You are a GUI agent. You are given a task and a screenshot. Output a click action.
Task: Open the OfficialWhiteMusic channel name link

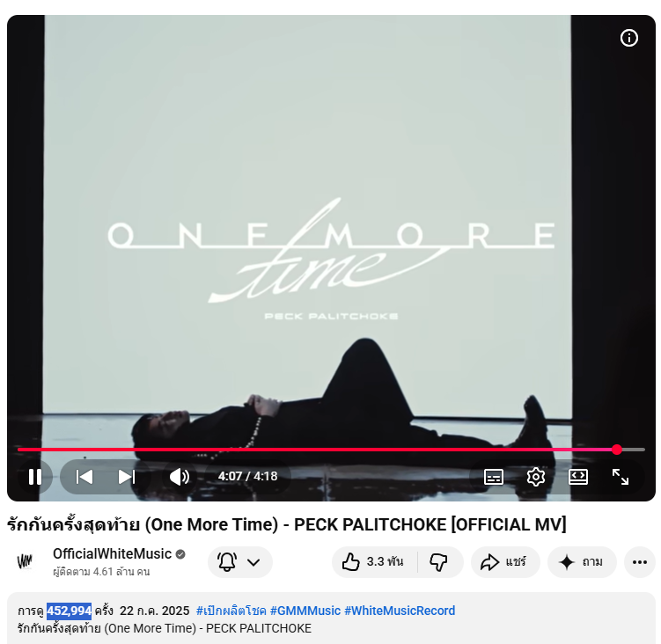coord(112,553)
